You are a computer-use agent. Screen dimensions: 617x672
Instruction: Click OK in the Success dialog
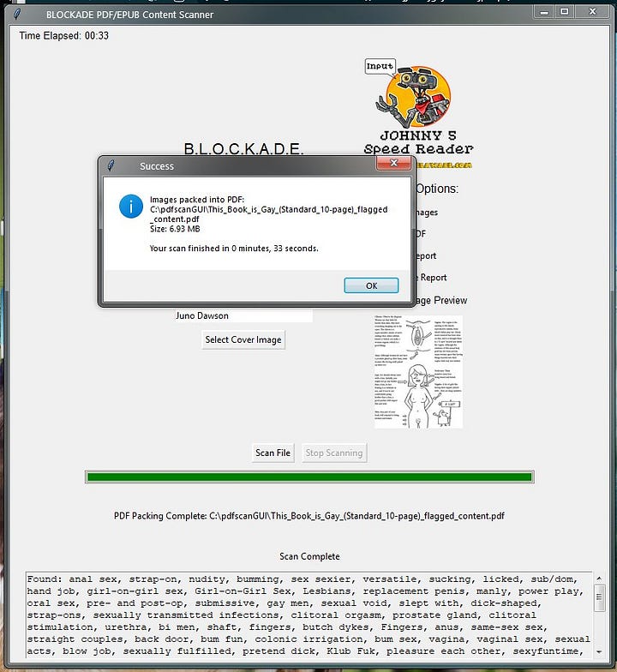tap(371, 285)
